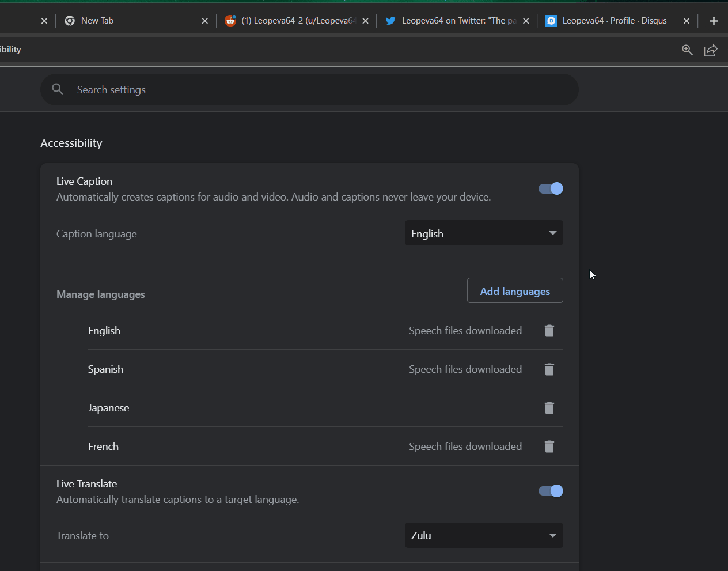The width and height of the screenshot is (728, 571).
Task: Disable the Live Caption toggle
Action: tap(550, 188)
